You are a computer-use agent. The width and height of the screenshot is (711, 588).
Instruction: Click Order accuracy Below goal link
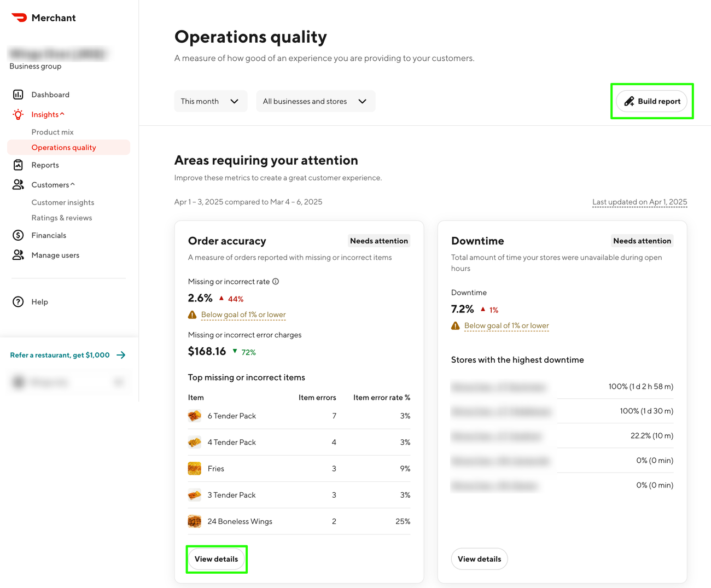[x=243, y=315]
